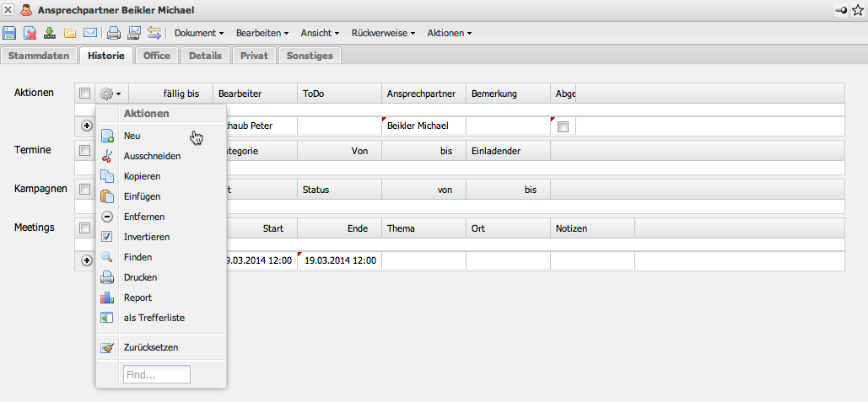
Task: Click the Start column header in Meetings
Action: click(261, 228)
